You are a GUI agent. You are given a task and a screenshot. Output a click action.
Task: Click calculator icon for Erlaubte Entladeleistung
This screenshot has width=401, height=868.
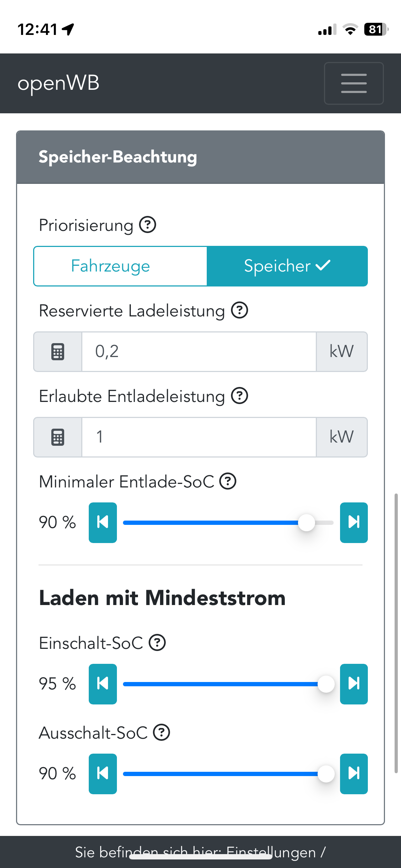58,437
